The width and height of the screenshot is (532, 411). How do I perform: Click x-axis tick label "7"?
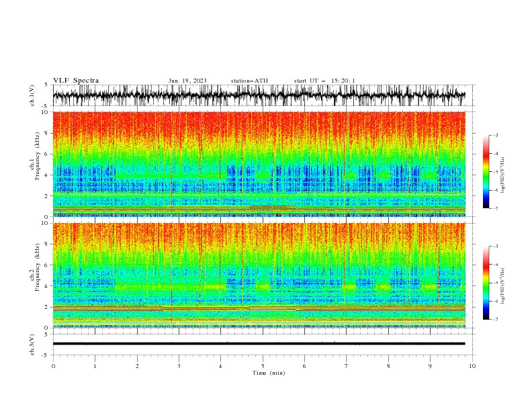(x=347, y=366)
